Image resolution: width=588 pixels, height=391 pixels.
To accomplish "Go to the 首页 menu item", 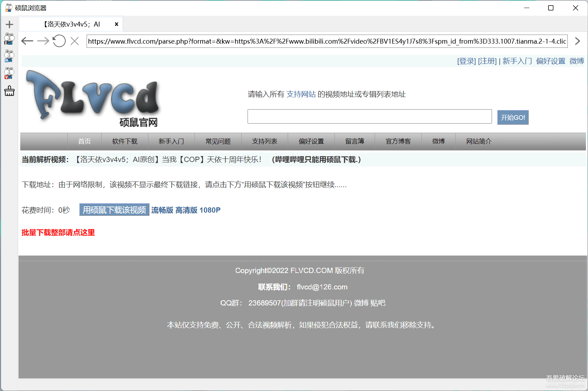I will (84, 141).
